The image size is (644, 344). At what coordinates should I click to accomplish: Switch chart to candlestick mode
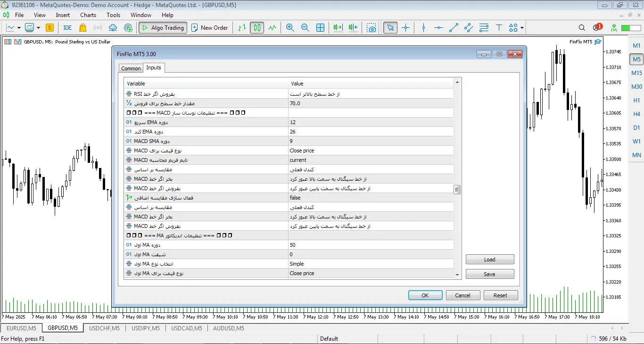click(257, 28)
